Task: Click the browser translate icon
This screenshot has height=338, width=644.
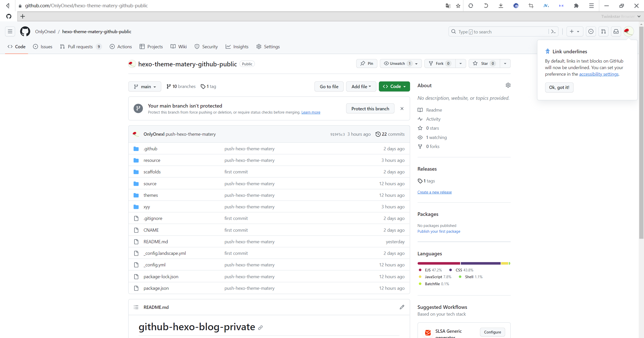Action: (x=448, y=6)
